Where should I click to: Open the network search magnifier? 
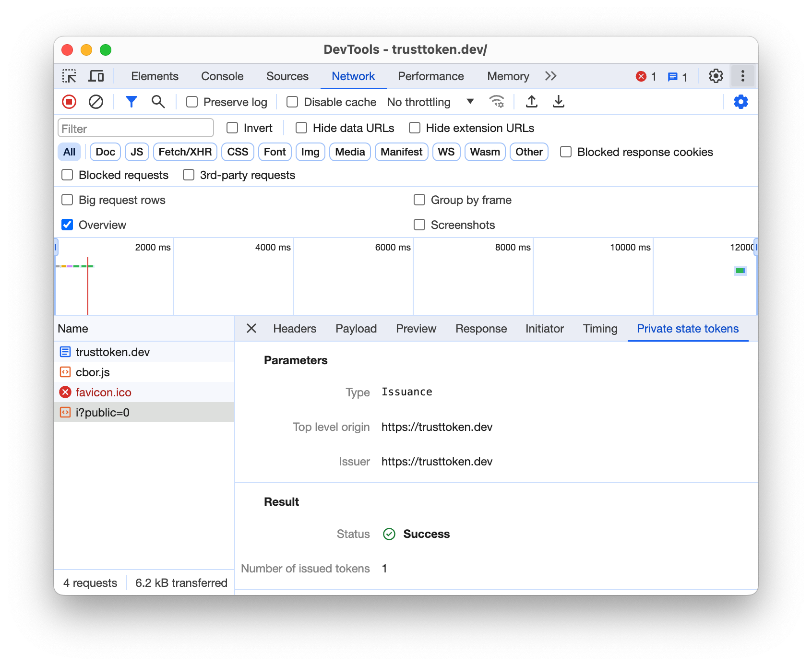click(158, 102)
